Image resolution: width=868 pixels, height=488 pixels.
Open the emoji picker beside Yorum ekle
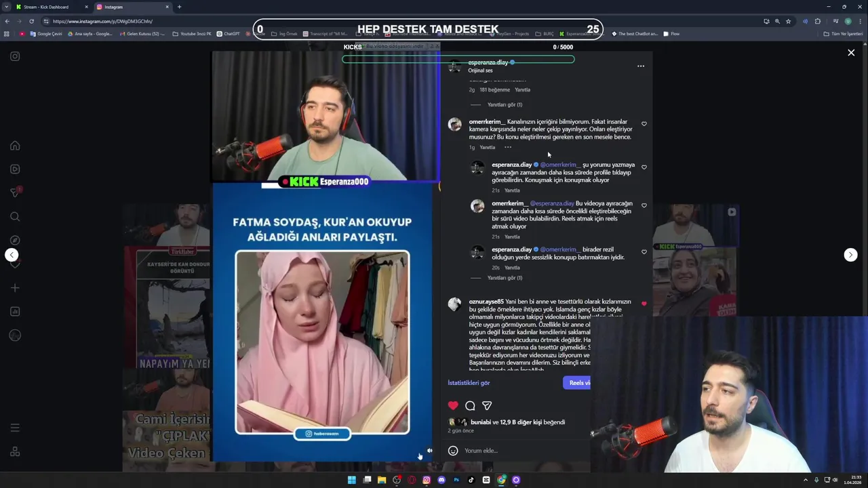453,451
